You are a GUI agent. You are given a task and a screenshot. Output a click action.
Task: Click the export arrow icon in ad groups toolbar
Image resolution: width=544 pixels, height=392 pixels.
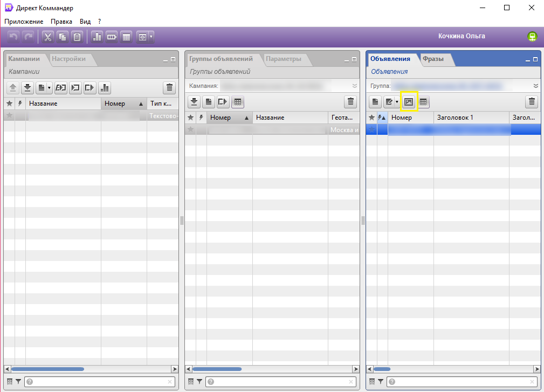(223, 102)
